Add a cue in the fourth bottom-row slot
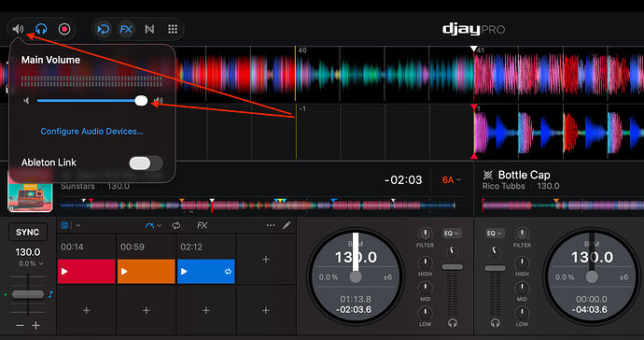Image resolution: width=644 pixels, height=340 pixels. point(266,310)
